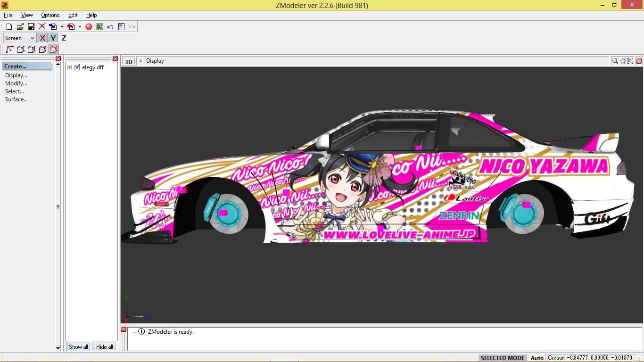Switch to the blue-dotted cube level icon
Viewport: 644px width, 362px height.
click(20, 49)
